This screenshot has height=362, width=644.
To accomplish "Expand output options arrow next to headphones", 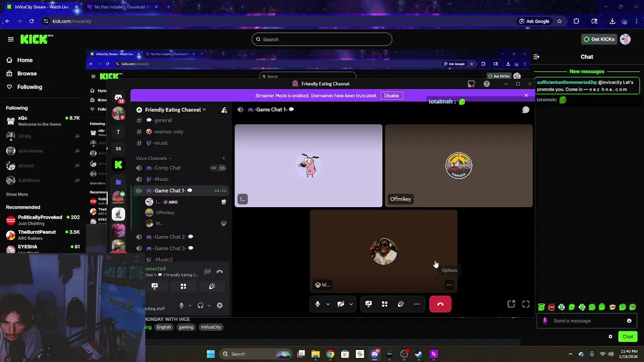I will pyautogui.click(x=209, y=305).
